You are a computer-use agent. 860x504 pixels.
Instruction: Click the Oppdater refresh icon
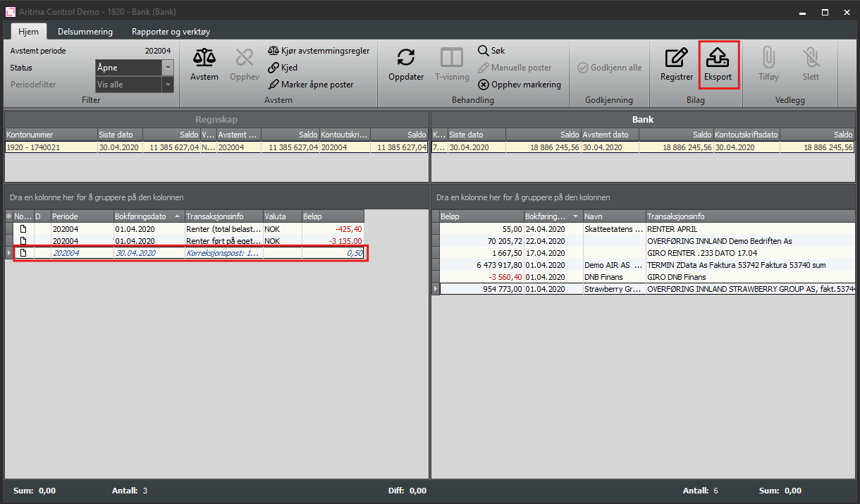coord(406,58)
